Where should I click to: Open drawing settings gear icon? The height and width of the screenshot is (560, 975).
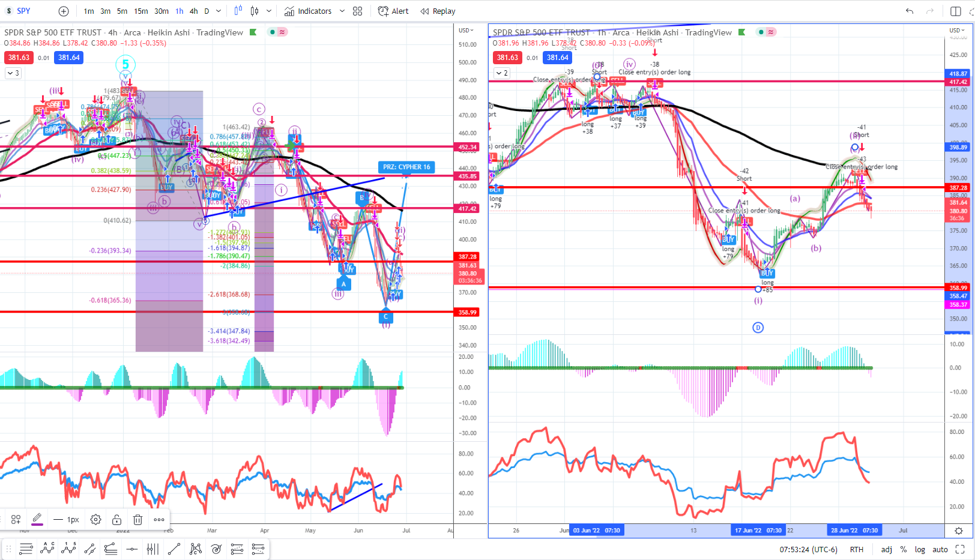[x=95, y=519]
